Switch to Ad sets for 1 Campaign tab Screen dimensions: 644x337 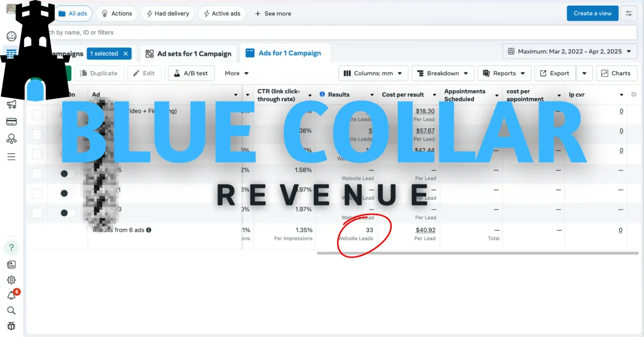188,54
